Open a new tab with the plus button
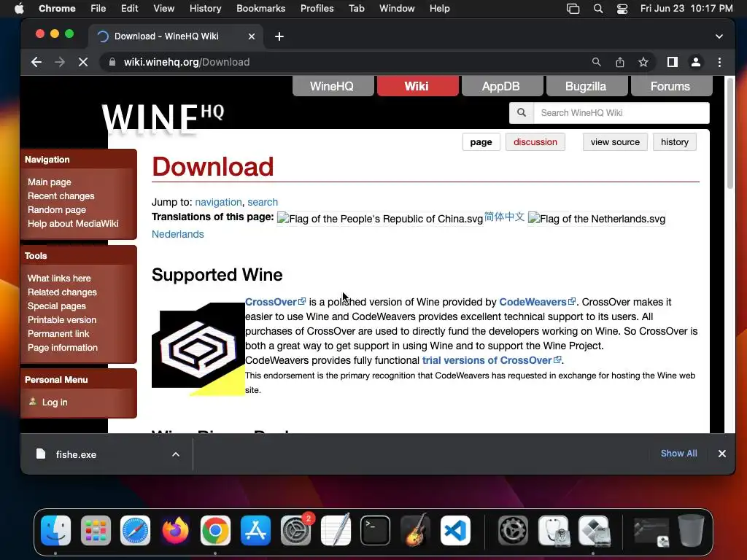Viewport: 747px width, 560px height. [279, 36]
